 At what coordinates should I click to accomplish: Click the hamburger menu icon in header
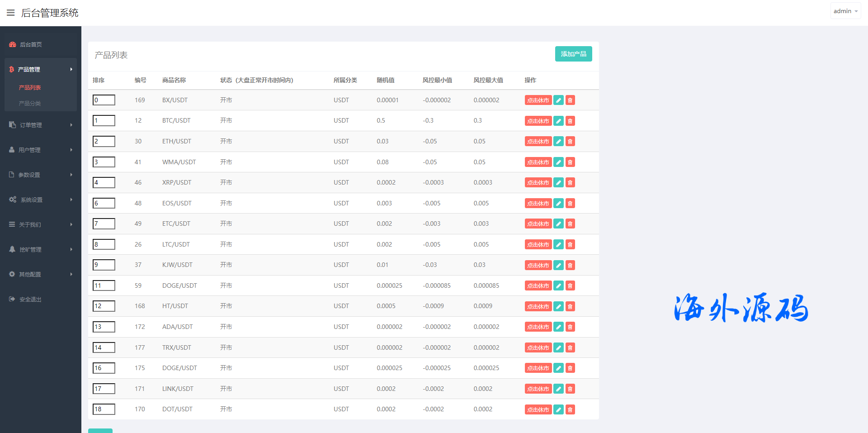click(10, 13)
